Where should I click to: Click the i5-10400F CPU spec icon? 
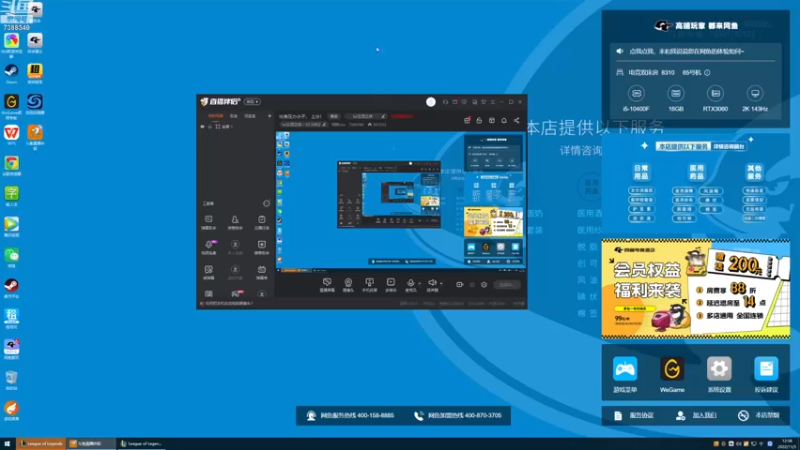click(x=636, y=94)
